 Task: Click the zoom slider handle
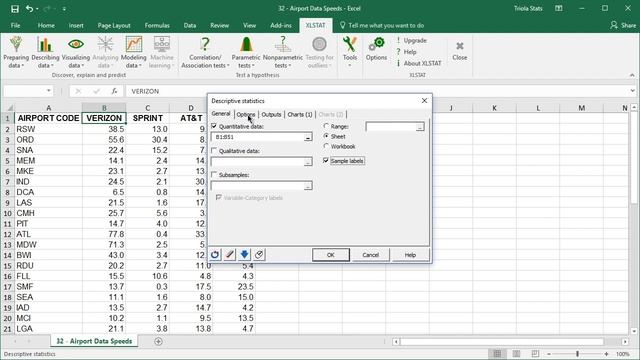pyautogui.click(x=577, y=354)
